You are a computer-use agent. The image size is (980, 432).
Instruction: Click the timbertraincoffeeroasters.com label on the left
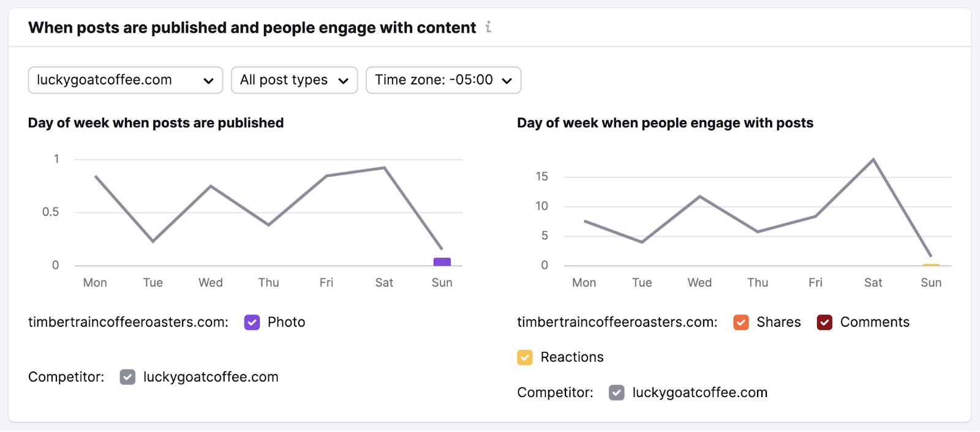click(127, 322)
